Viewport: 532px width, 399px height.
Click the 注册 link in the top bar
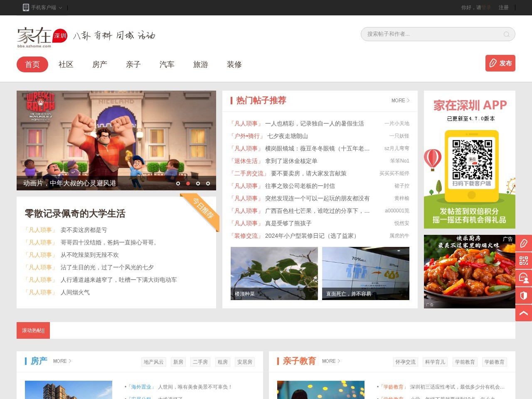point(503,7)
